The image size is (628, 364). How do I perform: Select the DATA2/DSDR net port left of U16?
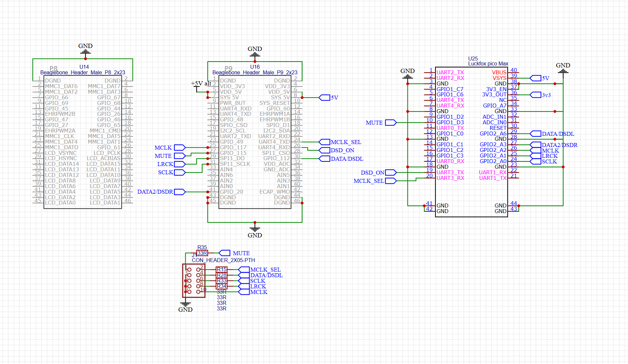pos(180,192)
